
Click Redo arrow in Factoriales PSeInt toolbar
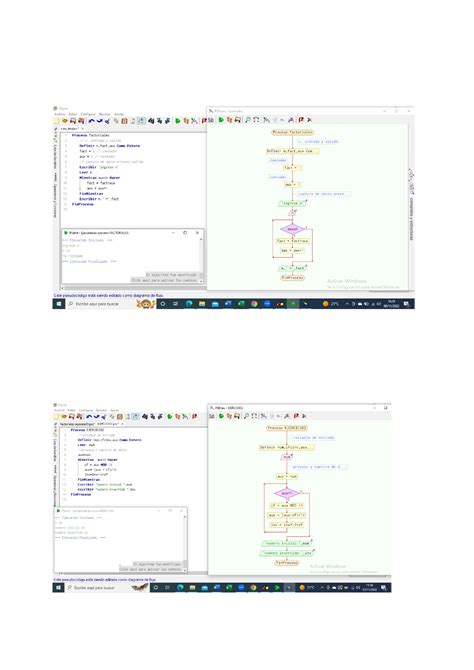point(100,121)
